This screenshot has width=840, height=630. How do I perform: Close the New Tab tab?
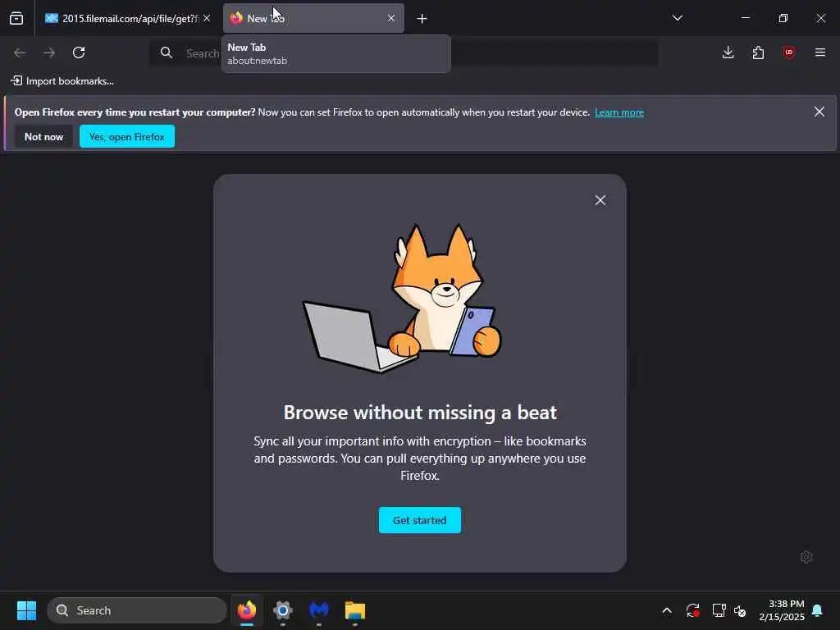point(391,18)
